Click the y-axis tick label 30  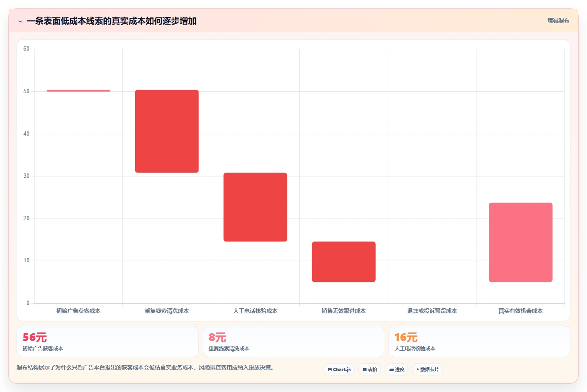point(26,176)
